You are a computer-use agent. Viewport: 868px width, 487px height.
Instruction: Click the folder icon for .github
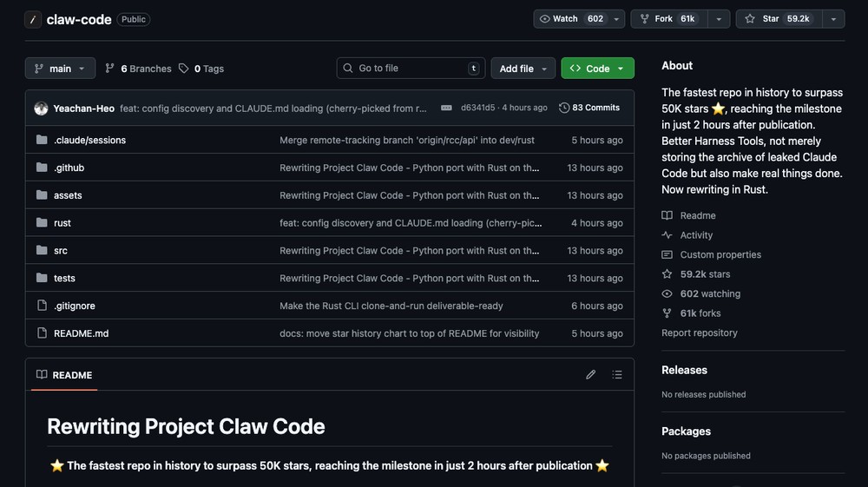click(42, 168)
